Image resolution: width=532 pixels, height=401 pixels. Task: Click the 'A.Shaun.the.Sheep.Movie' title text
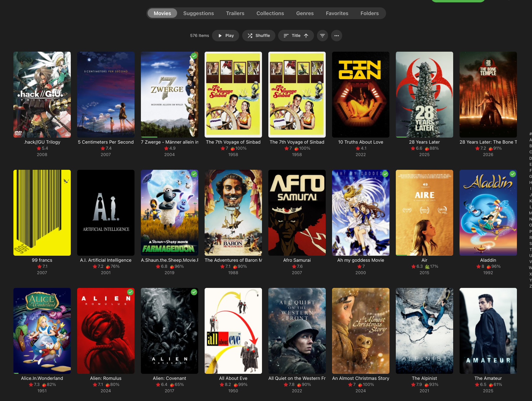point(169,260)
